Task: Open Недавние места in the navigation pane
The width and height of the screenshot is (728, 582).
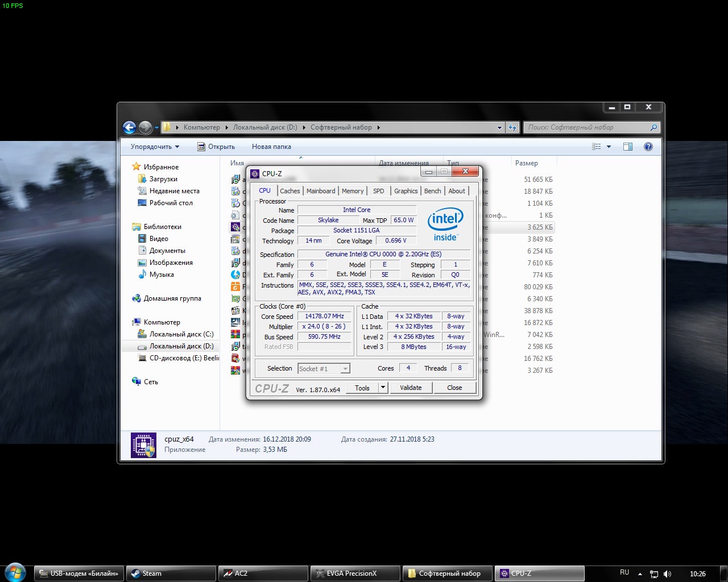Action: click(x=174, y=191)
